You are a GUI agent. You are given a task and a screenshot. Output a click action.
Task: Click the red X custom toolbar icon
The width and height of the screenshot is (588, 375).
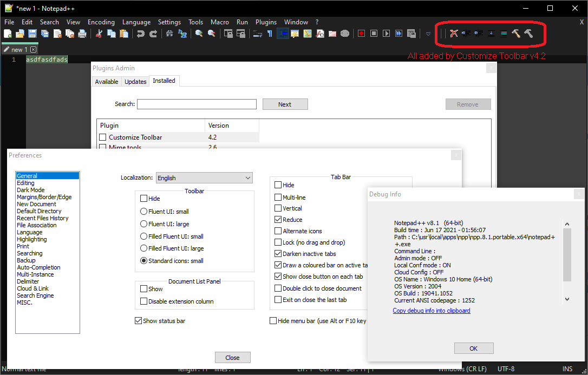(454, 34)
